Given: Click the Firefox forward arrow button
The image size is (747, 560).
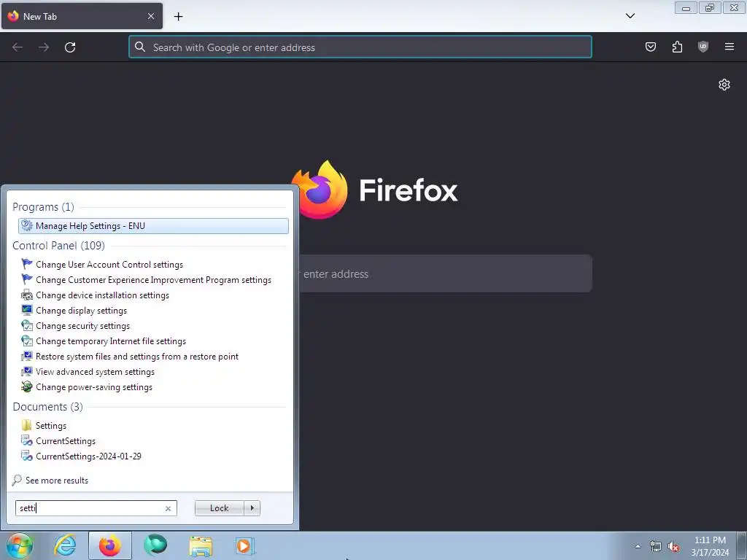Looking at the screenshot, I should pyautogui.click(x=44, y=47).
